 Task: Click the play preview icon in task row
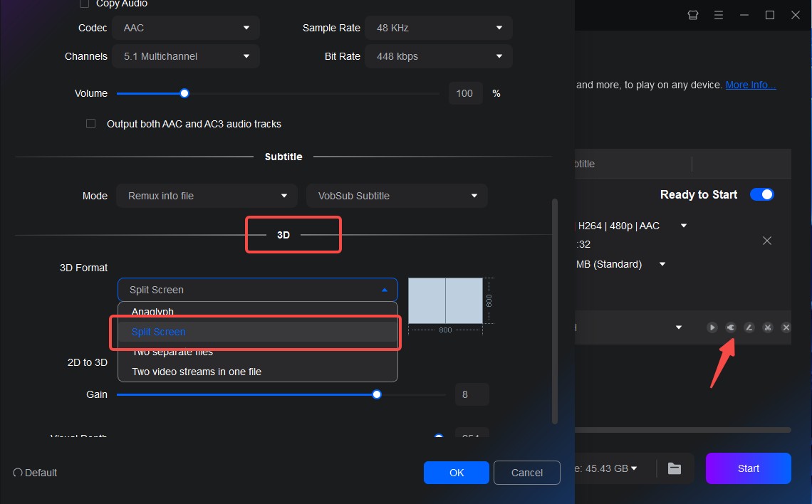point(712,327)
